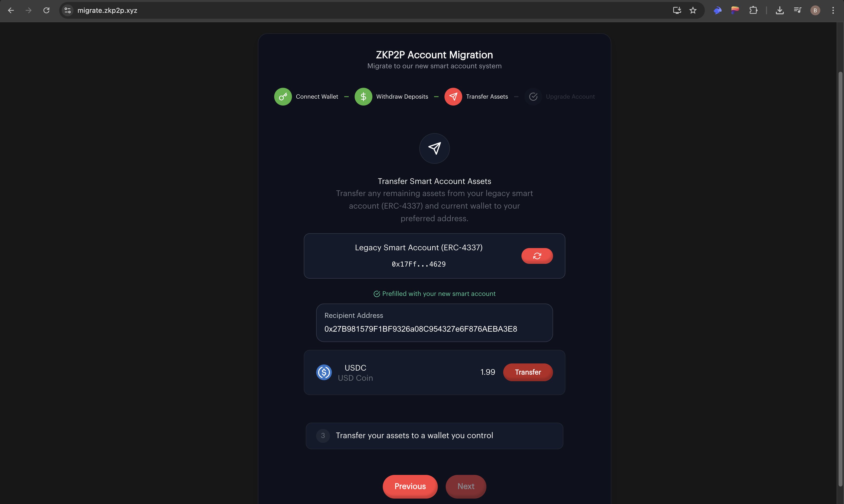Image resolution: width=844 pixels, height=504 pixels.
Task: Click the Legacy Smart Account (ERC-4337) title
Action: [x=419, y=248]
